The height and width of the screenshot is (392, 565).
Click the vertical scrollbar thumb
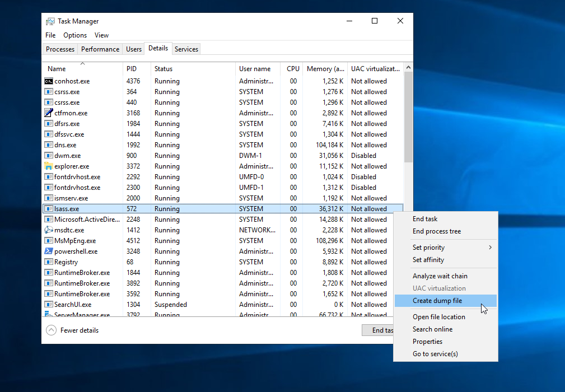click(x=408, y=117)
